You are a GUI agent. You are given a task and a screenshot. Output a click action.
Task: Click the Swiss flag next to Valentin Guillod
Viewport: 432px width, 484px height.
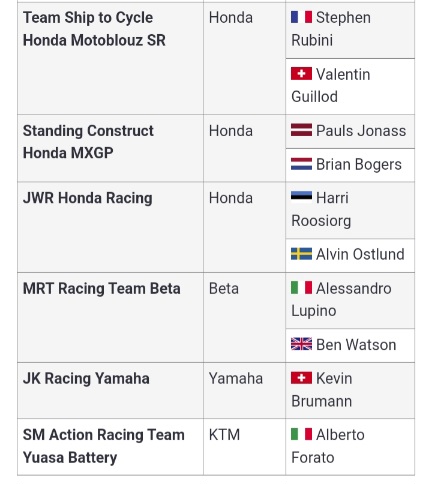pos(301,74)
